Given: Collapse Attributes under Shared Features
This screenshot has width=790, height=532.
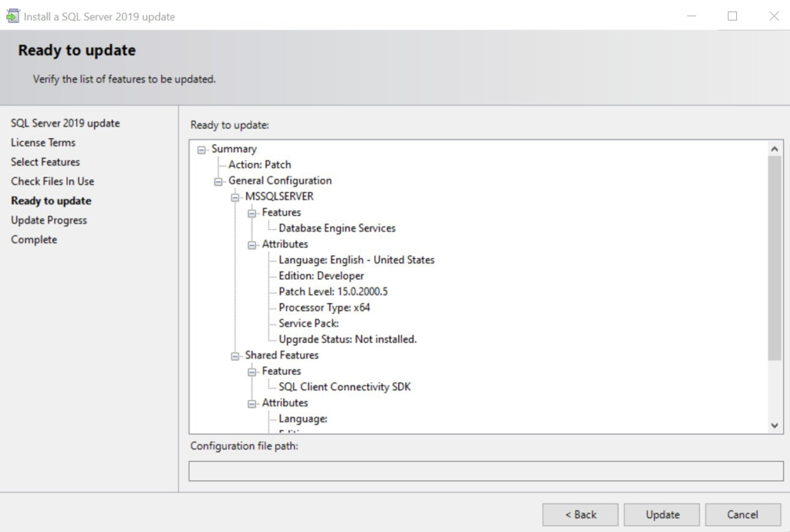Looking at the screenshot, I should [252, 404].
